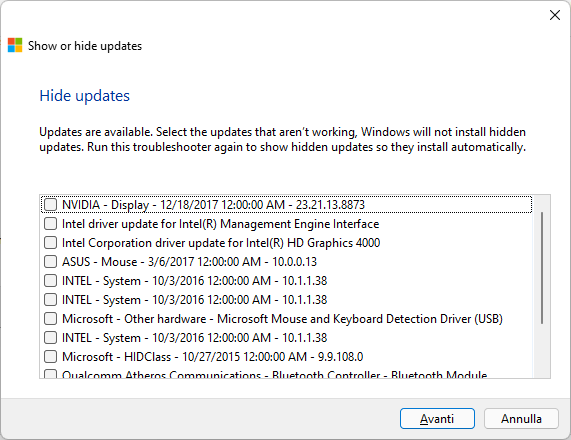
Task: Check the second INTEL System 10.1.1.38 entry
Action: tap(51, 299)
